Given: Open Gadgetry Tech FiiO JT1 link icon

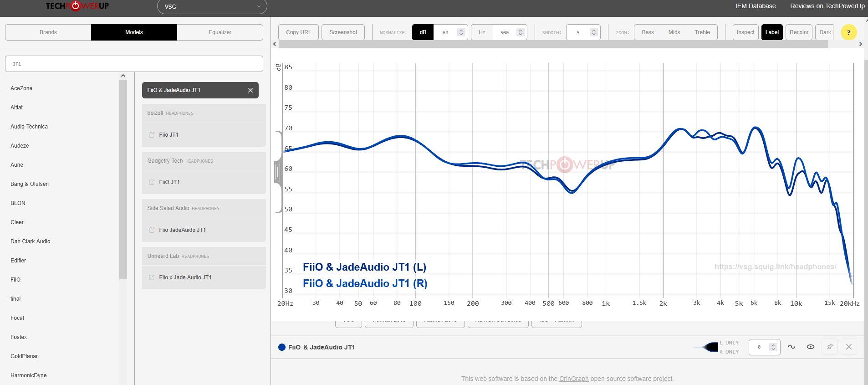Looking at the screenshot, I should 152,182.
